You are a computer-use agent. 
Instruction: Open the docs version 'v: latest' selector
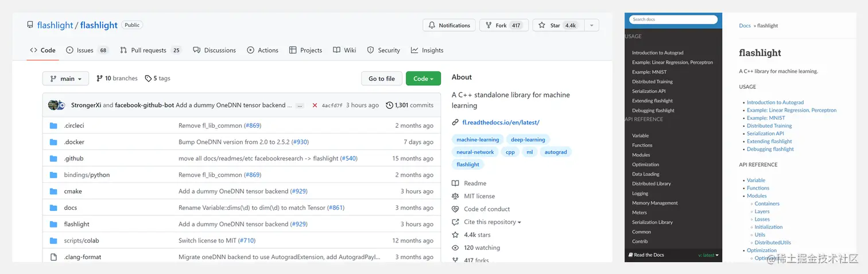click(708, 255)
